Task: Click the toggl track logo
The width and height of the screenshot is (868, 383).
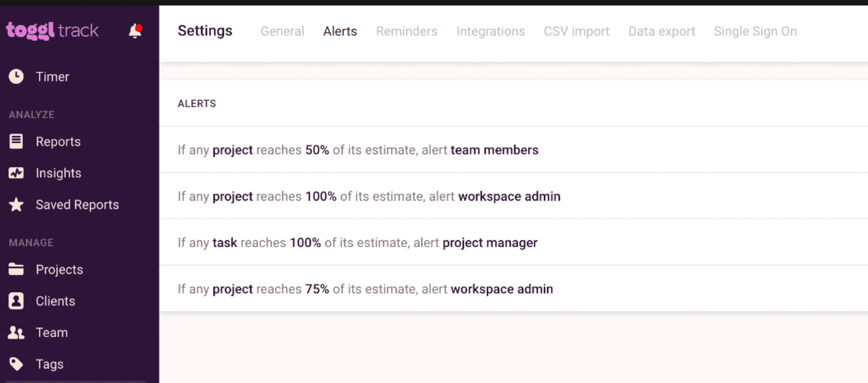Action: coord(52,31)
